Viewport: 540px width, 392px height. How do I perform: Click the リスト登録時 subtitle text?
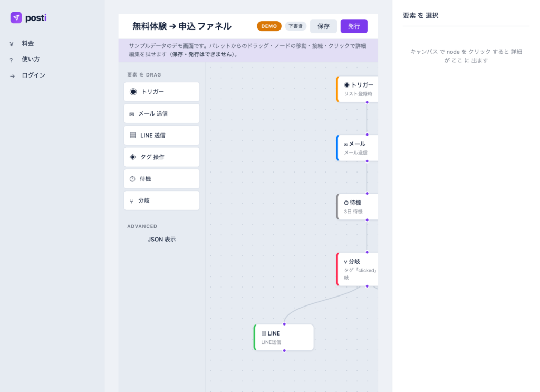358,94
